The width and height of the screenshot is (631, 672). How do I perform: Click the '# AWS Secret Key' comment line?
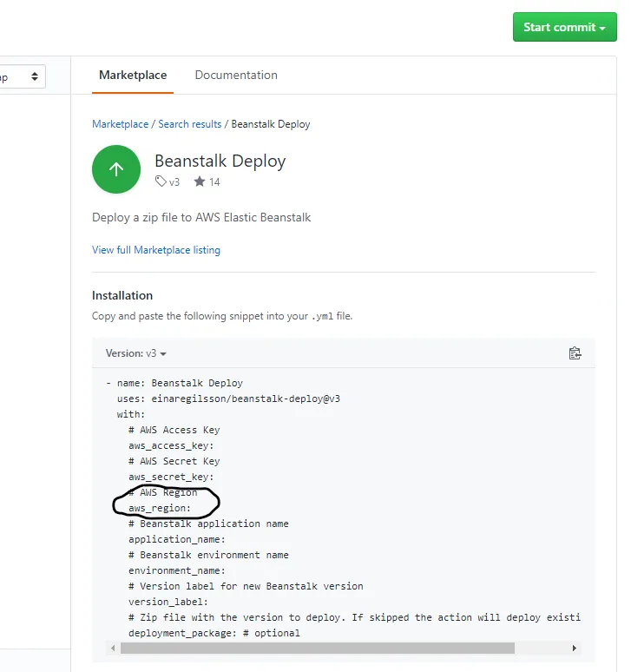tap(174, 461)
